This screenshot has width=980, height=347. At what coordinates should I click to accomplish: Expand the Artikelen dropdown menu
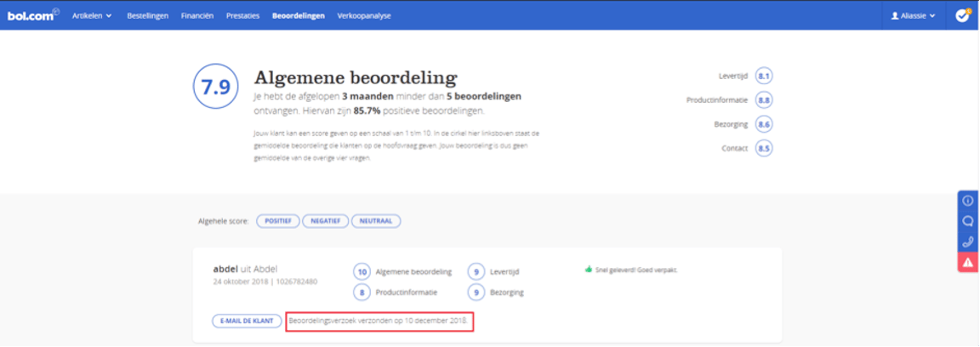click(x=92, y=15)
